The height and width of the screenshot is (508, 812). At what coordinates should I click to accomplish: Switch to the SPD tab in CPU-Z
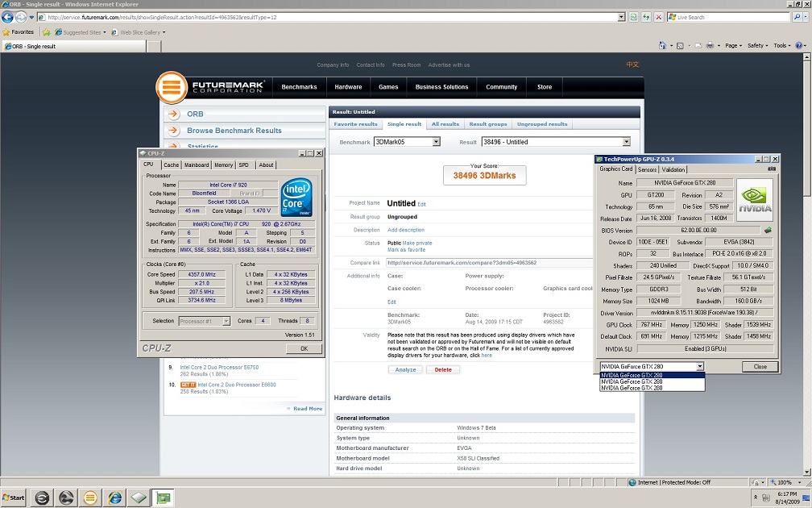click(x=244, y=164)
